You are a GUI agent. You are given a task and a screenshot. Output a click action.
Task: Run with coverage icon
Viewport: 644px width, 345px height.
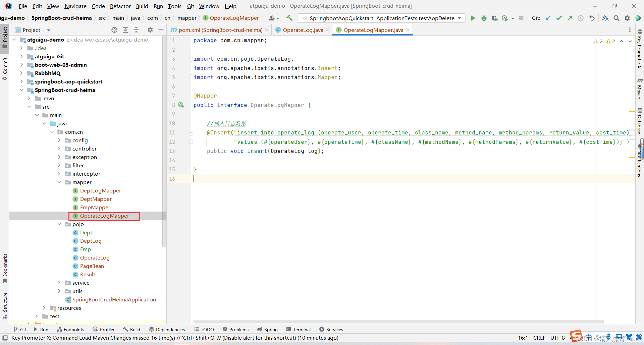[x=494, y=18]
